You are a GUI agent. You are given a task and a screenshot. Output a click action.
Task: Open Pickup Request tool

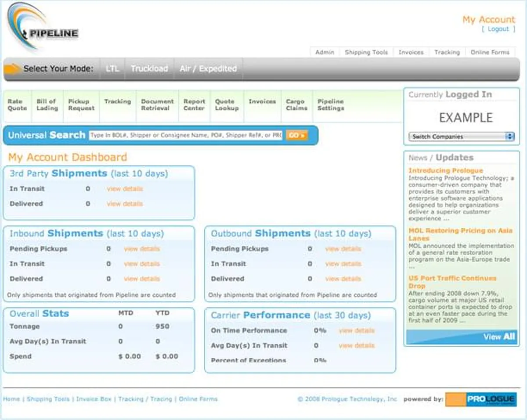click(x=81, y=105)
